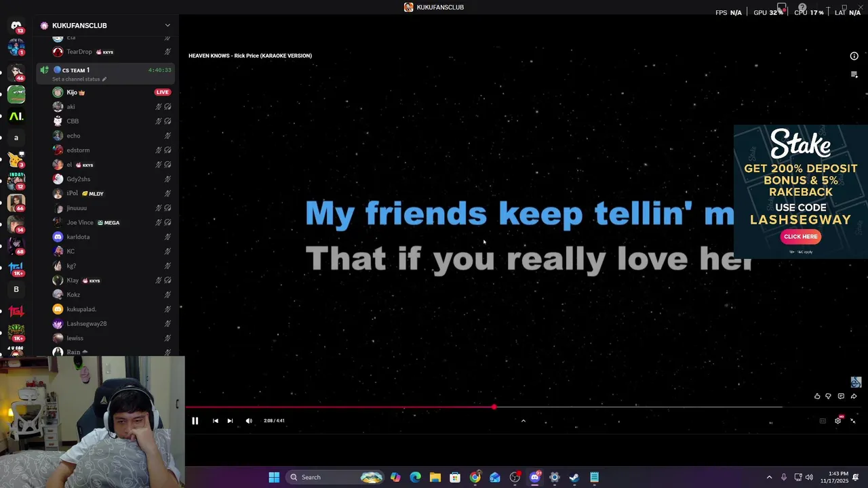Expand the player panel chevron
Viewport: 868px width, 488px height.
(x=523, y=421)
